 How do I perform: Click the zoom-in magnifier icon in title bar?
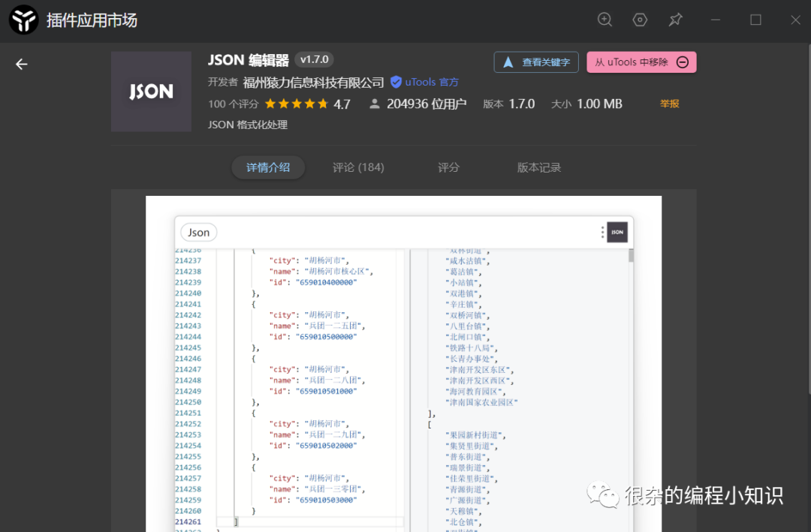tap(604, 20)
